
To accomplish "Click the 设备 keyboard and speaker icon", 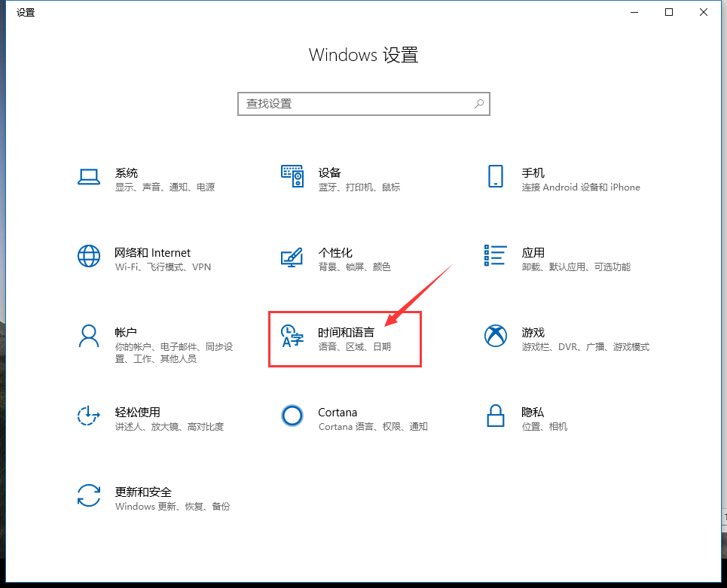I will coord(292,176).
